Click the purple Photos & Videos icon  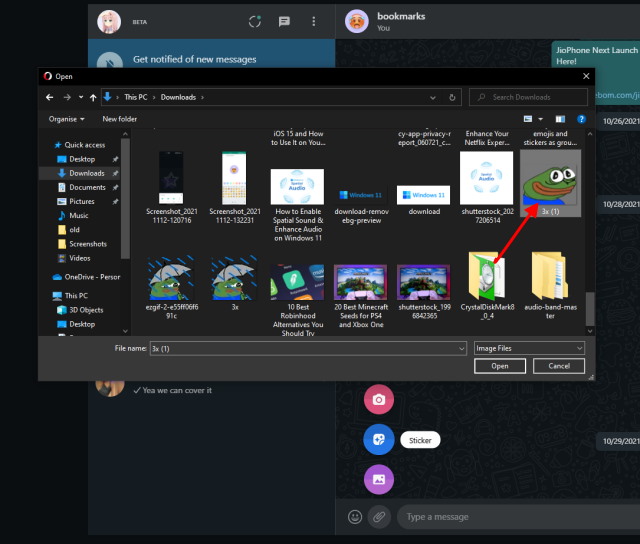coord(379,479)
